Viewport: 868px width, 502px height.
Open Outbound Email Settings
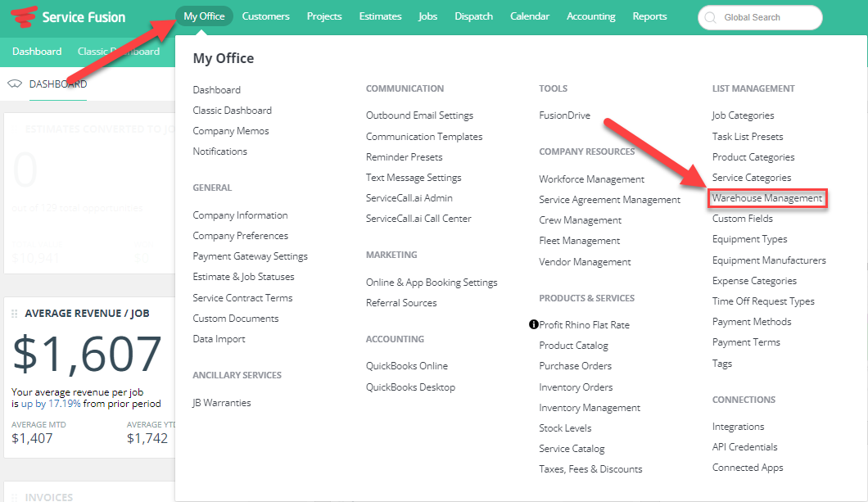tap(419, 115)
